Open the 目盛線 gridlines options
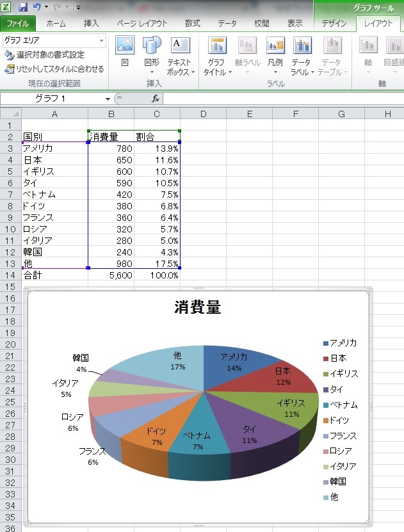 click(394, 55)
